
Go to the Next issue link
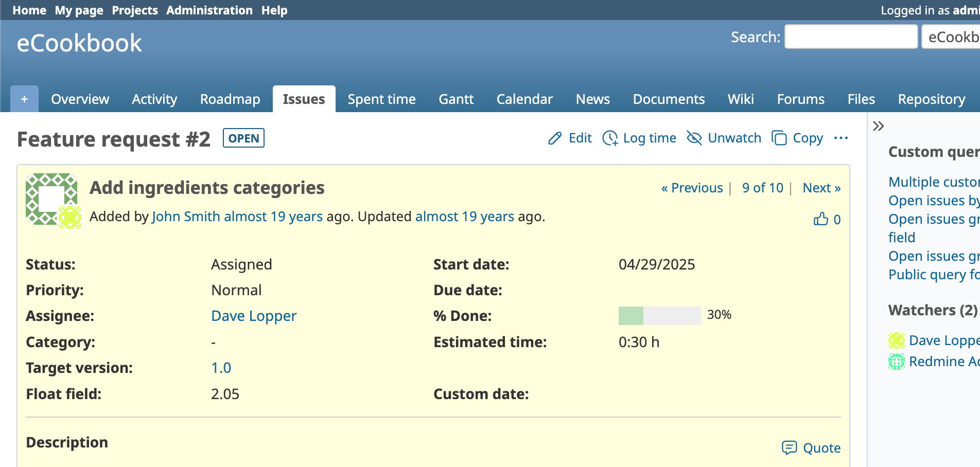pos(821,188)
